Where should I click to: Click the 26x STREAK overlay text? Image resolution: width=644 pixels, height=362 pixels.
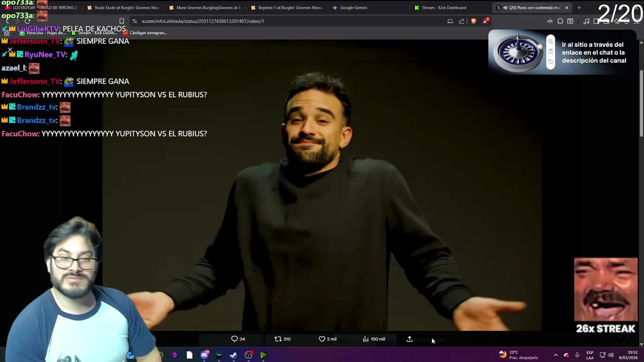click(606, 328)
